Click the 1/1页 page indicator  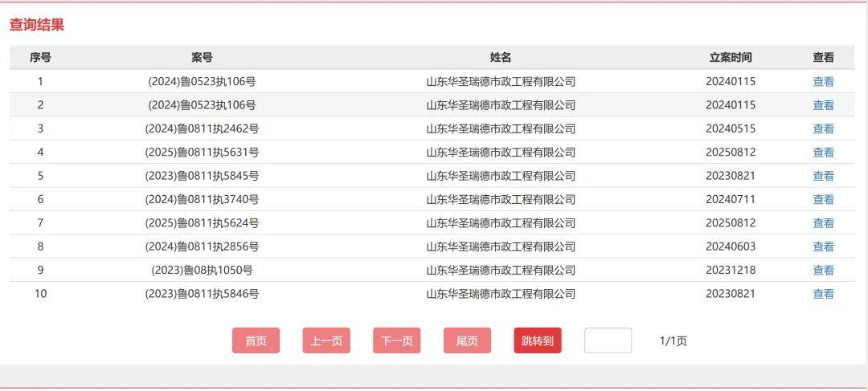(x=674, y=341)
